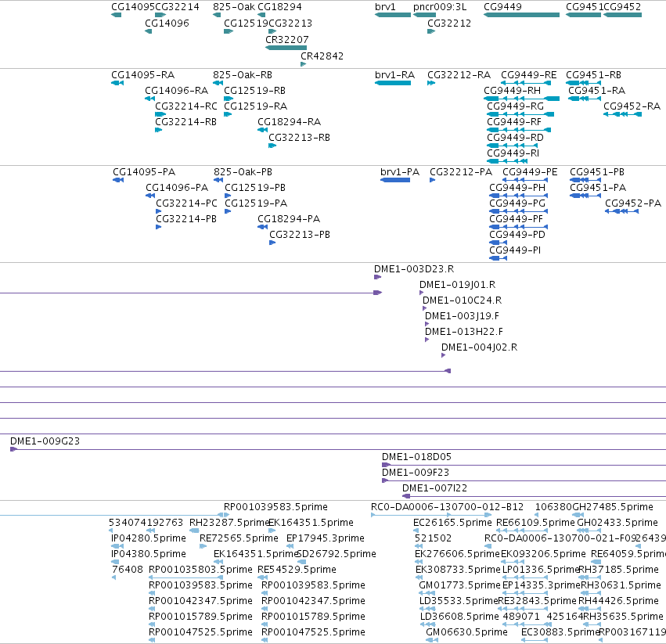
Task: Select EST EP17945.3prime
Action: (326, 538)
